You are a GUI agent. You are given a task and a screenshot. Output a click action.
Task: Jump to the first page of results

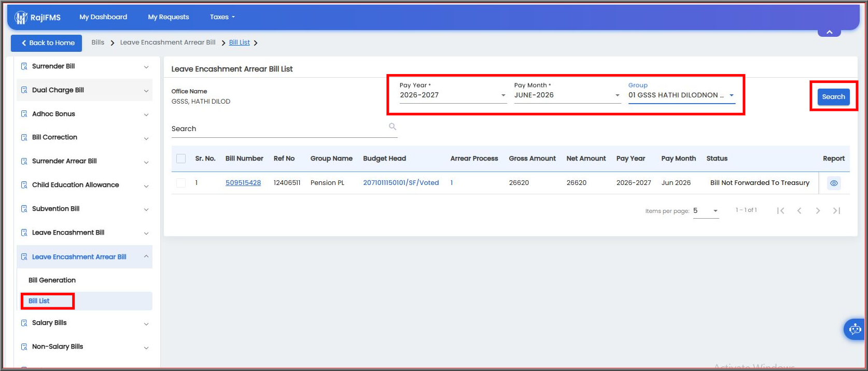point(780,210)
